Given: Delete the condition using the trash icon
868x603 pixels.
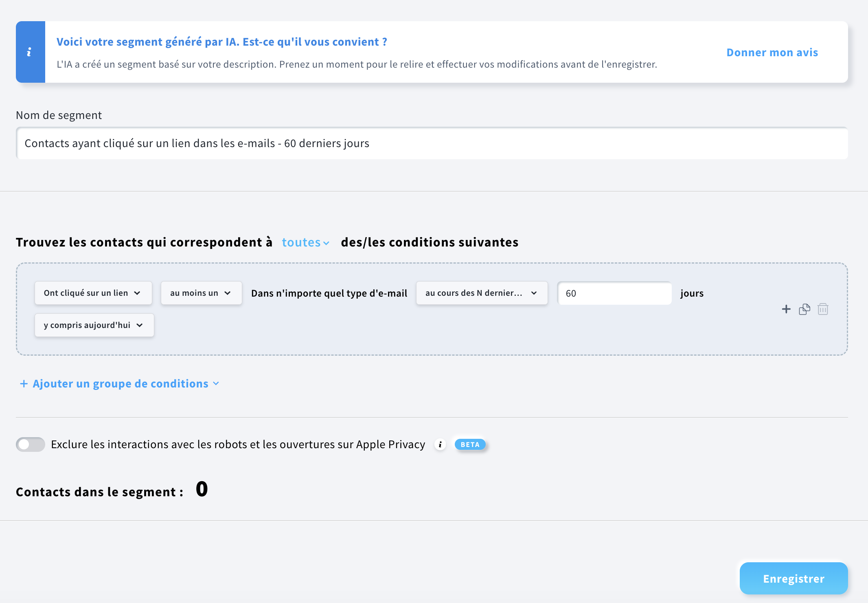Looking at the screenshot, I should pyautogui.click(x=823, y=309).
